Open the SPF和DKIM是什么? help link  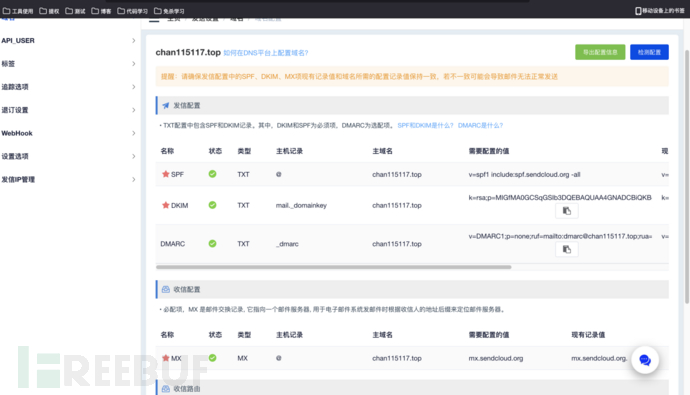[425, 125]
